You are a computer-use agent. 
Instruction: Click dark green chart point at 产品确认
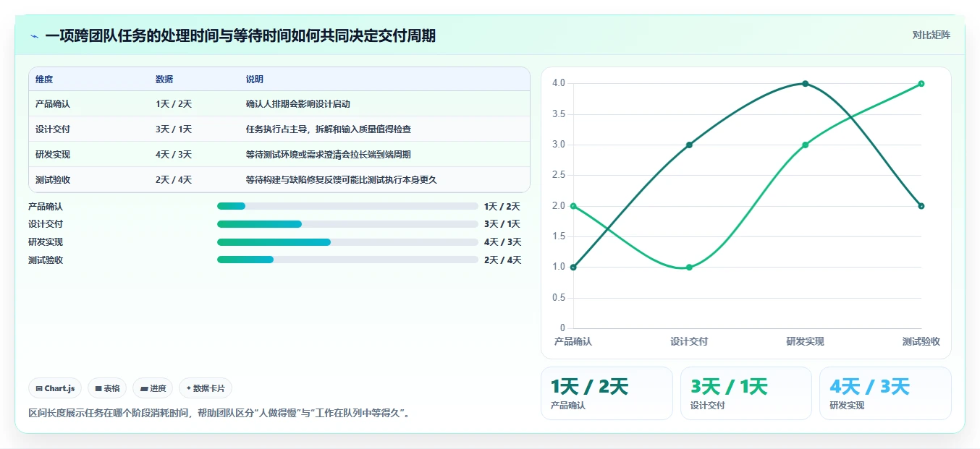click(573, 268)
